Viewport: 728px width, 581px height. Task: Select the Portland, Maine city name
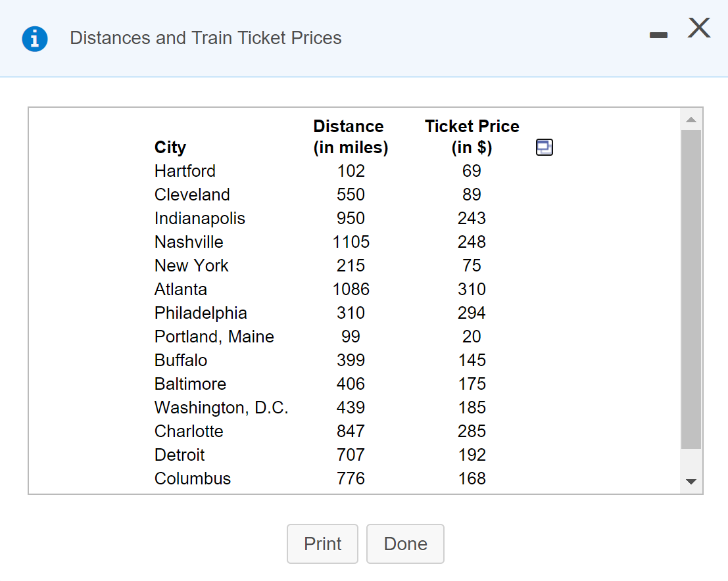coord(214,337)
